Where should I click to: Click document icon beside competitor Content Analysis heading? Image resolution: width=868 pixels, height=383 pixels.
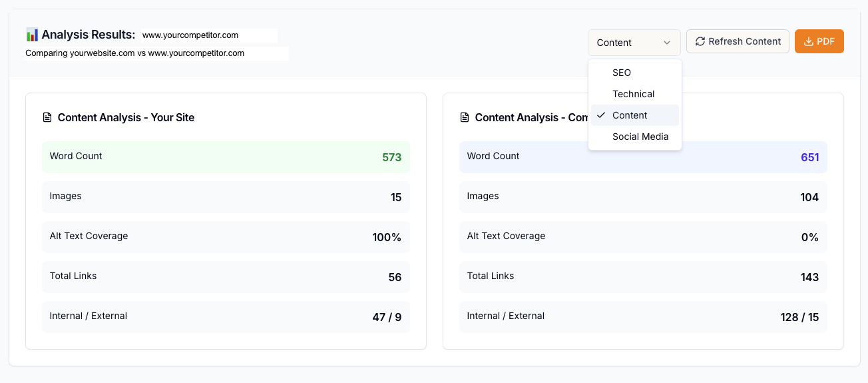465,118
